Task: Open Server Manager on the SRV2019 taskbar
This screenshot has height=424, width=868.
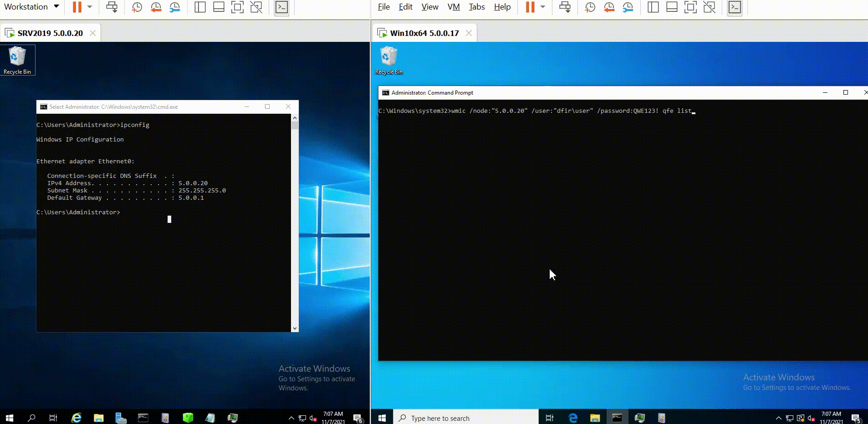Action: click(x=121, y=418)
